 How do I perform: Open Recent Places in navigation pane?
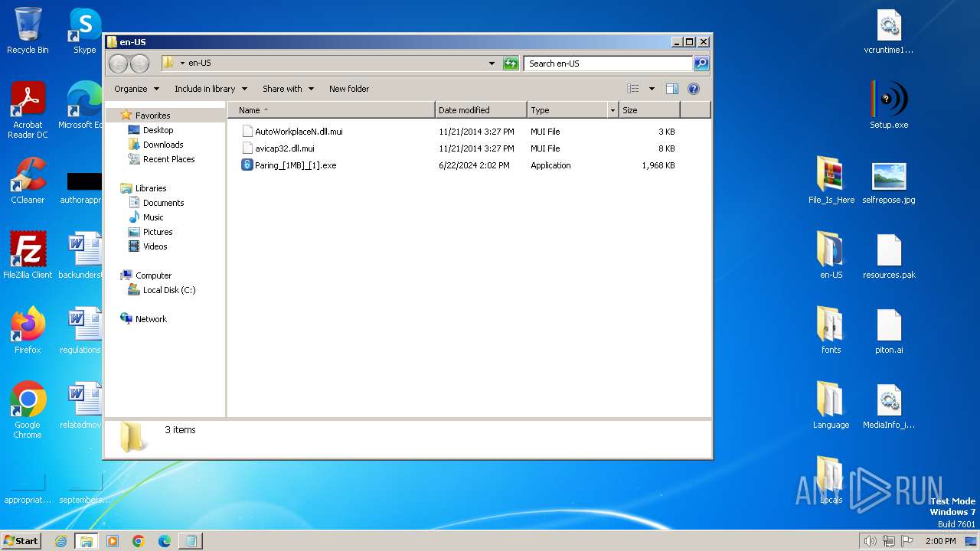pyautogui.click(x=168, y=159)
